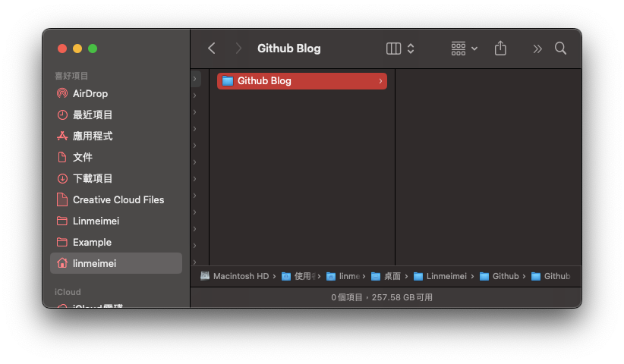This screenshot has width=624, height=364.
Task: Click the 下載項目 download icon
Action: coord(62,178)
